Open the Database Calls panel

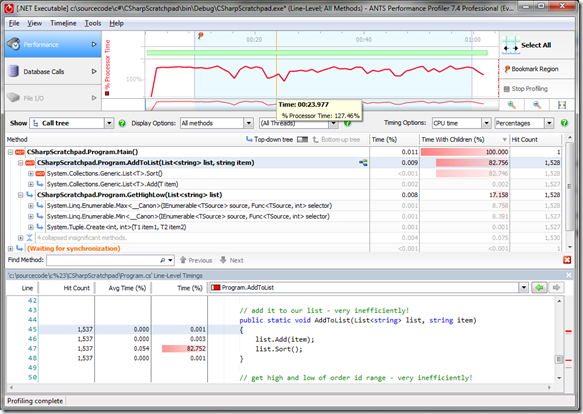tap(52, 71)
